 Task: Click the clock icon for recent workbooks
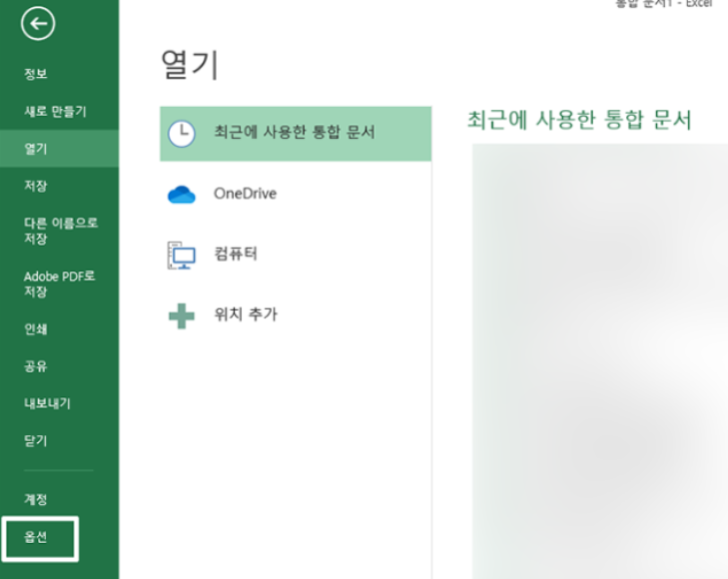[182, 134]
